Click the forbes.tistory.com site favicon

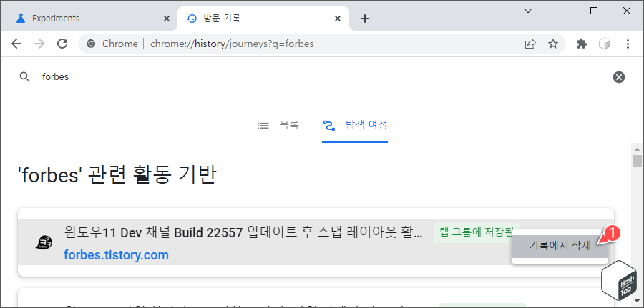(44, 243)
